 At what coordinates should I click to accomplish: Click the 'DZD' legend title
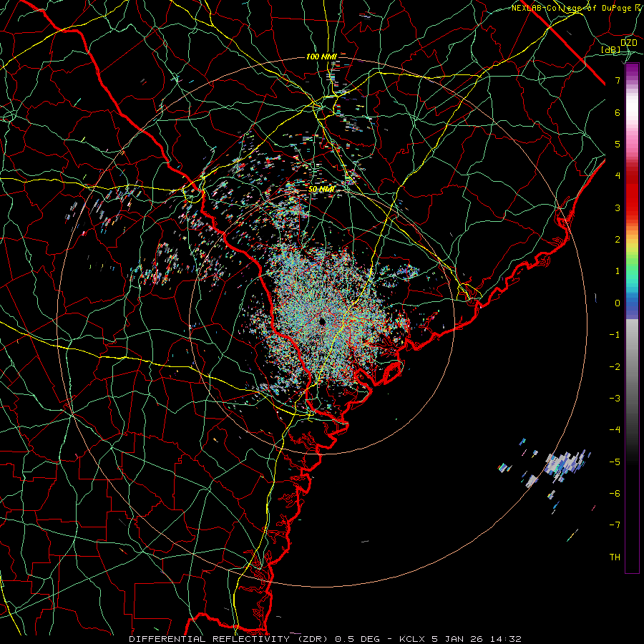click(x=629, y=43)
